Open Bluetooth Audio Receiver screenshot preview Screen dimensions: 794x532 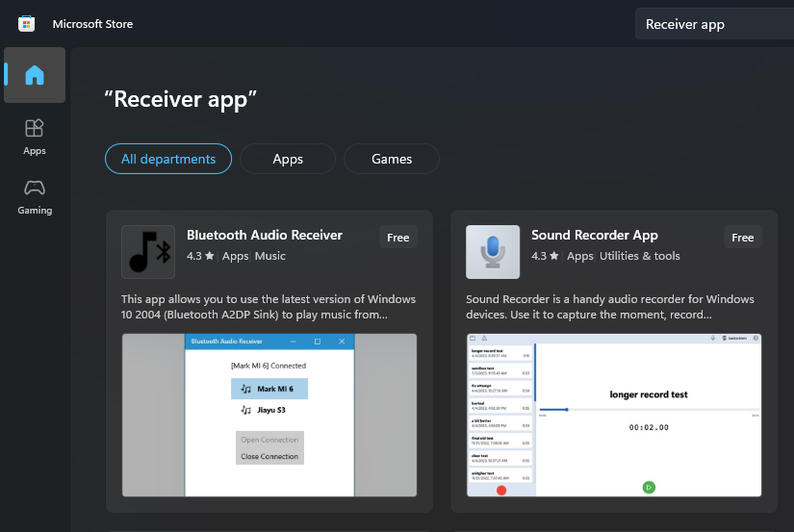(269, 415)
